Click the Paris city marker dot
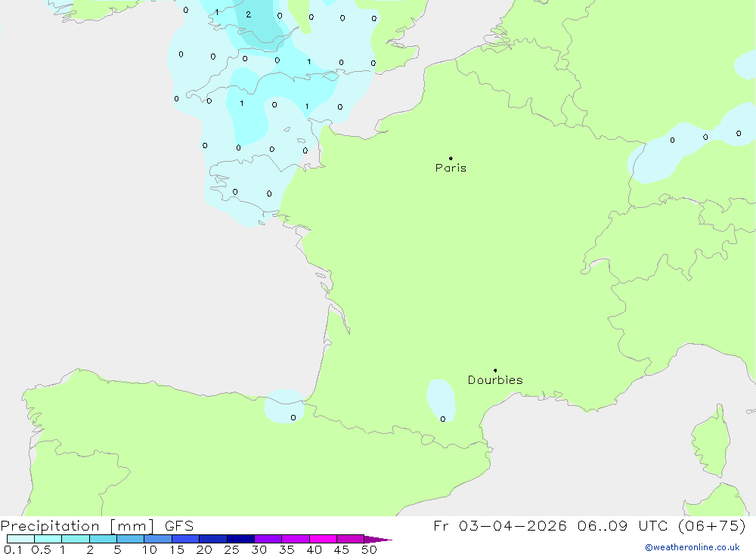756x554 pixels. point(451,159)
